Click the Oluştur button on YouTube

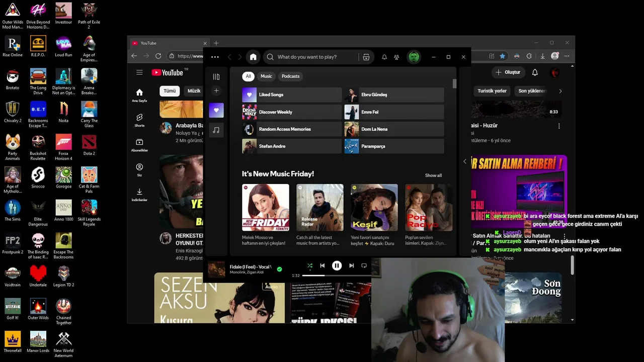[x=508, y=72]
